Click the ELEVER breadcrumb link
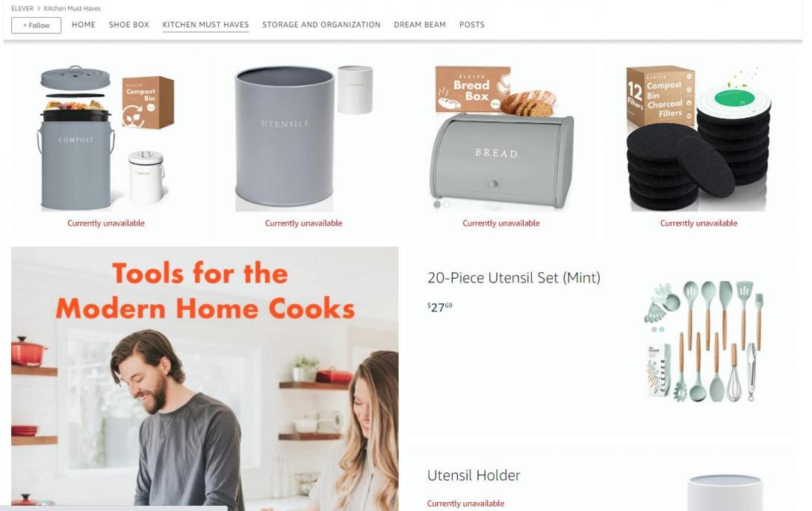 (x=22, y=8)
